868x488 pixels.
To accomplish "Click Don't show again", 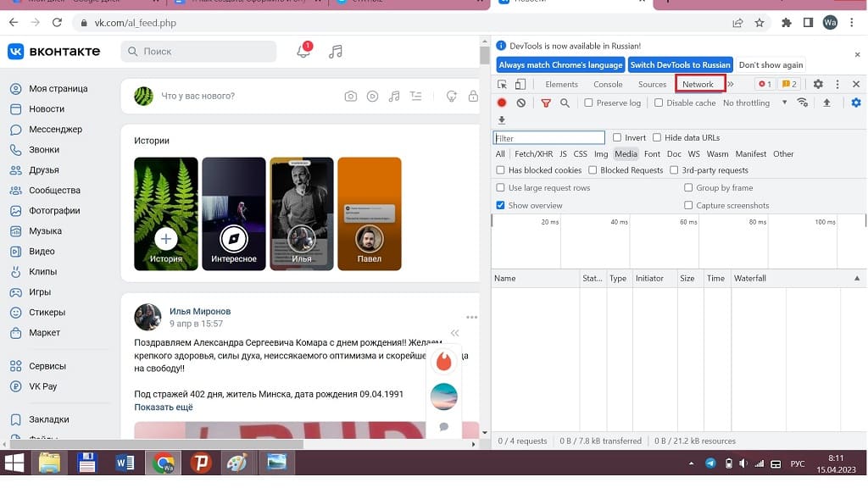I will (x=771, y=64).
